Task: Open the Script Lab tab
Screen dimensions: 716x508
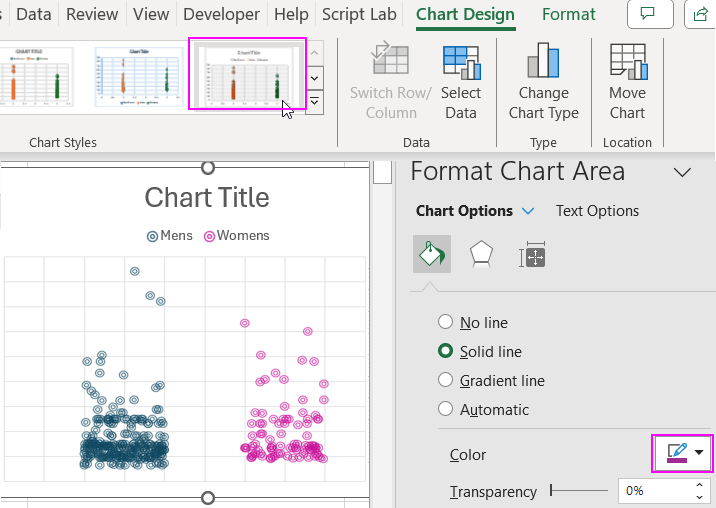Action: pyautogui.click(x=359, y=14)
